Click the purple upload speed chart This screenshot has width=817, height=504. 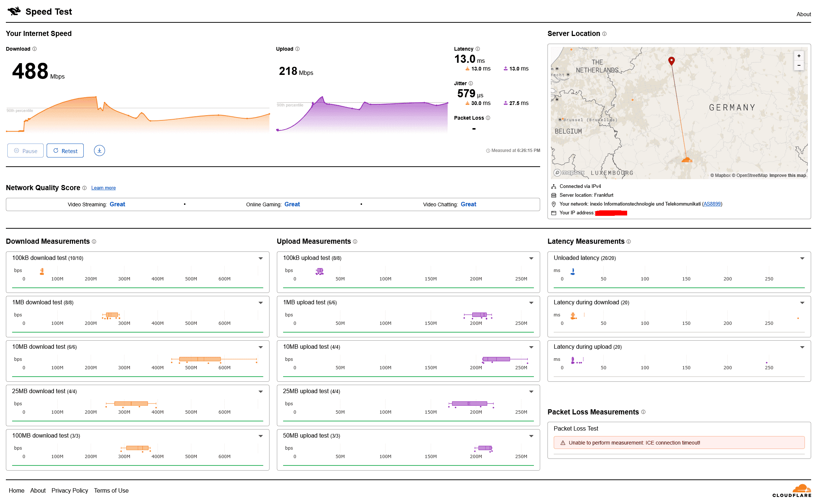click(x=362, y=114)
